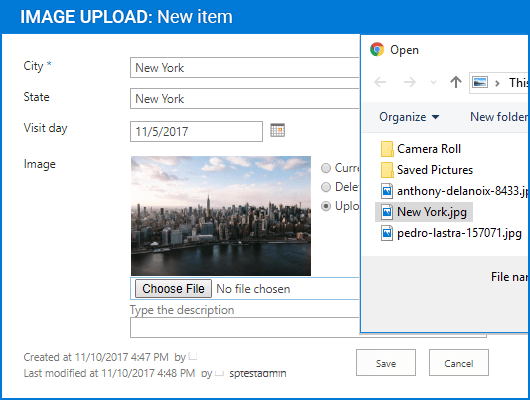Click the New York skyline image preview
This screenshot has height=400, width=530.
coord(221,216)
